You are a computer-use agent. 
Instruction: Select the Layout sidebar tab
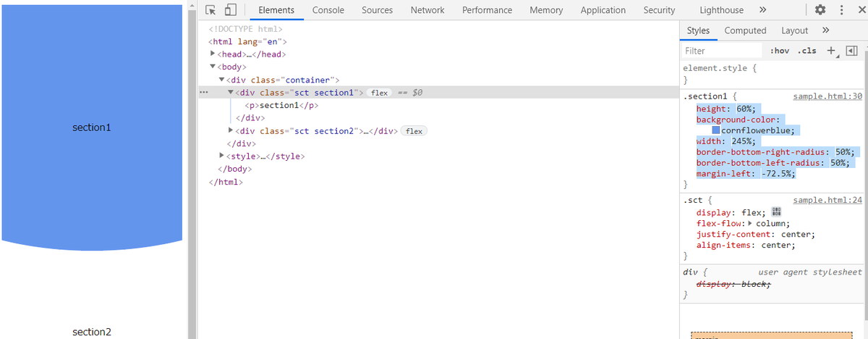pos(795,30)
